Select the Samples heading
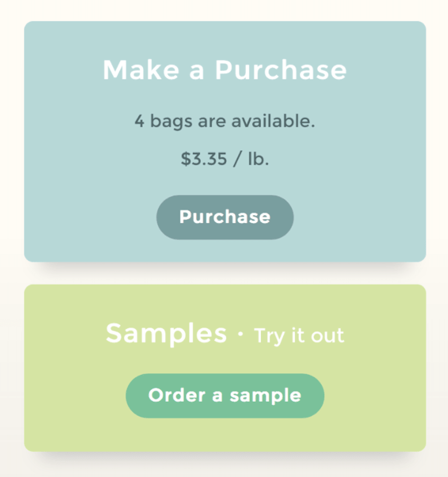The image size is (448, 477). point(167,334)
